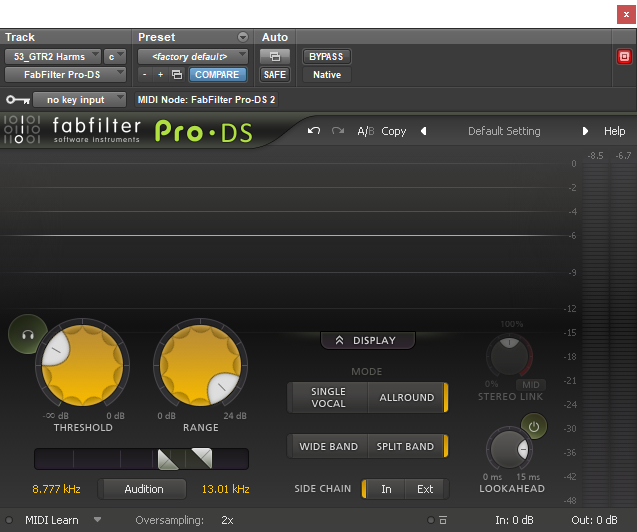Close the plugin window
637x532 pixels.
pyautogui.click(x=626, y=15)
